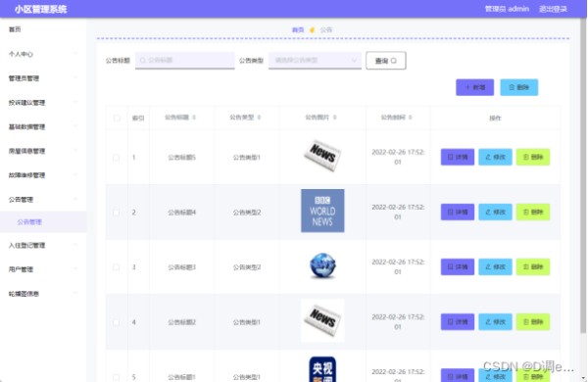Go to 首页 in the sidebar
Image resolution: width=588 pixels, height=382 pixels.
(43, 29)
